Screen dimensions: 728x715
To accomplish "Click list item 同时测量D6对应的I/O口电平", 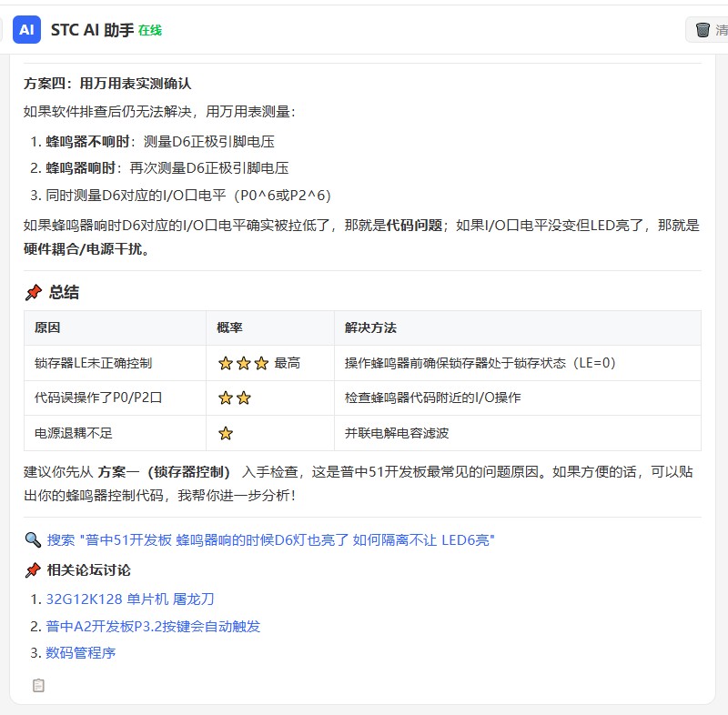I will coord(188,196).
